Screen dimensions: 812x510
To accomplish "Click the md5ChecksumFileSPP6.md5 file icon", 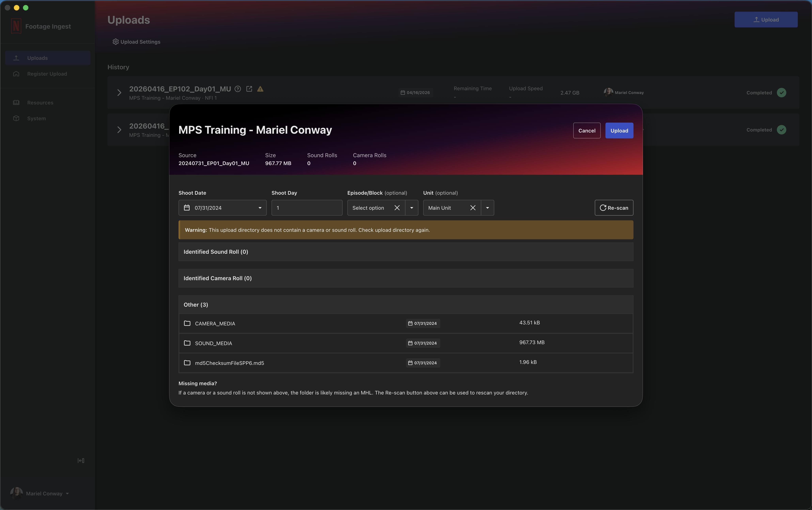I will [x=187, y=363].
